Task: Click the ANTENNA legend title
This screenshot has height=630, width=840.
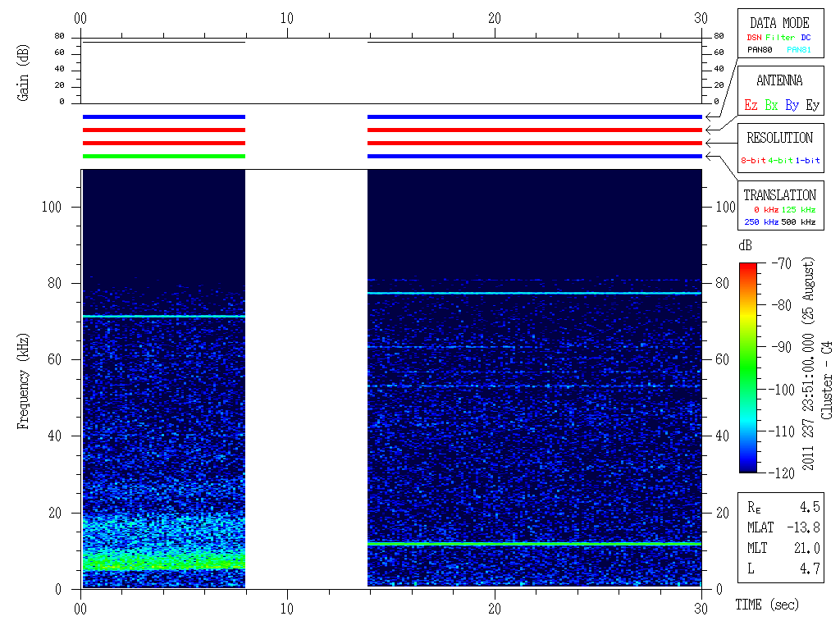Action: point(779,81)
